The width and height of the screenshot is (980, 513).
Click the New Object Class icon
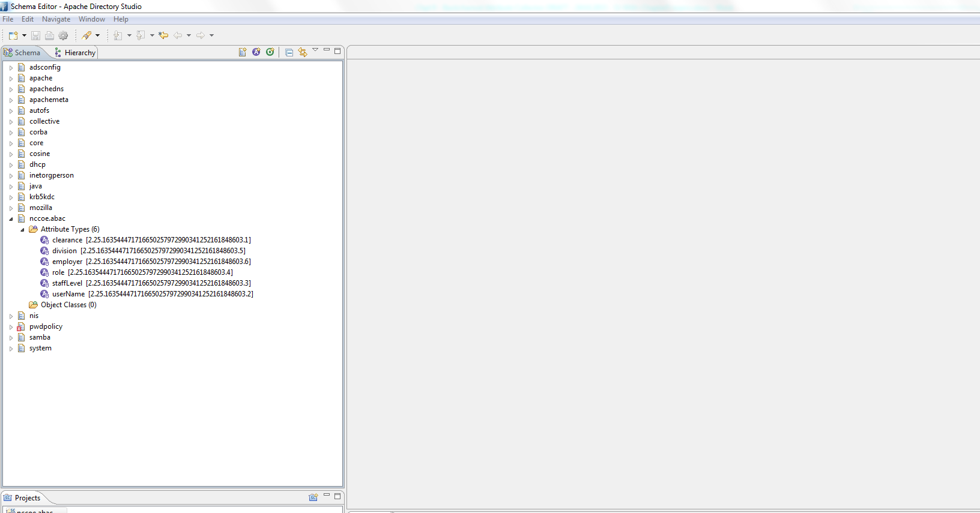(x=270, y=52)
